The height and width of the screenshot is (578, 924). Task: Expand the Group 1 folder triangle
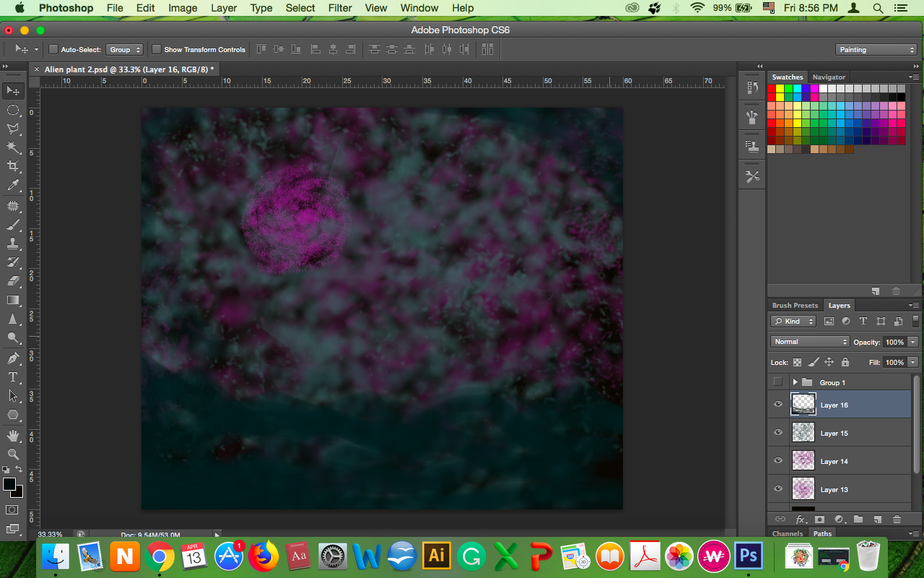(x=795, y=382)
